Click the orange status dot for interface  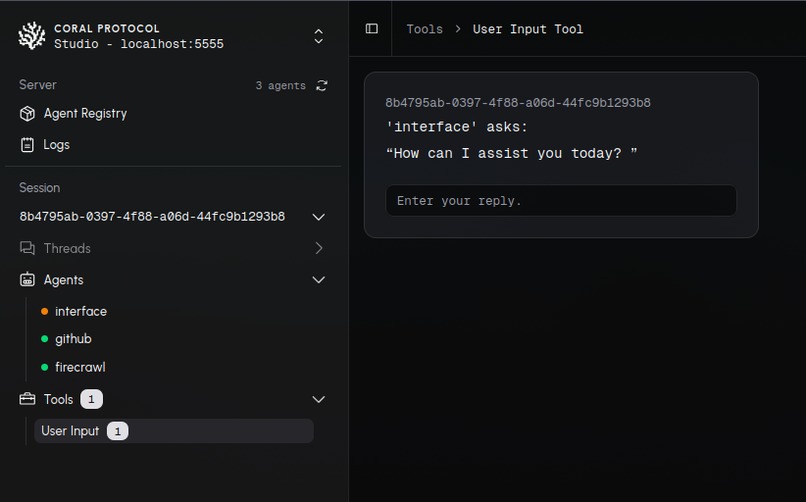coord(44,311)
